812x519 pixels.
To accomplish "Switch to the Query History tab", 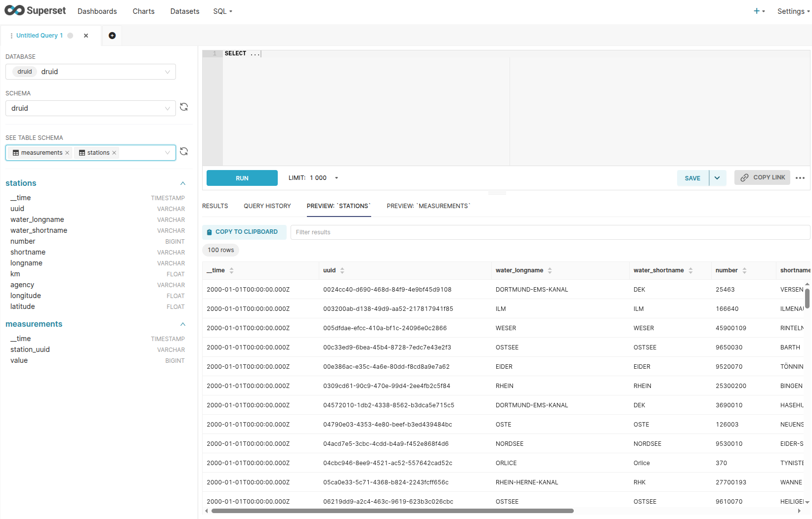I will point(267,206).
